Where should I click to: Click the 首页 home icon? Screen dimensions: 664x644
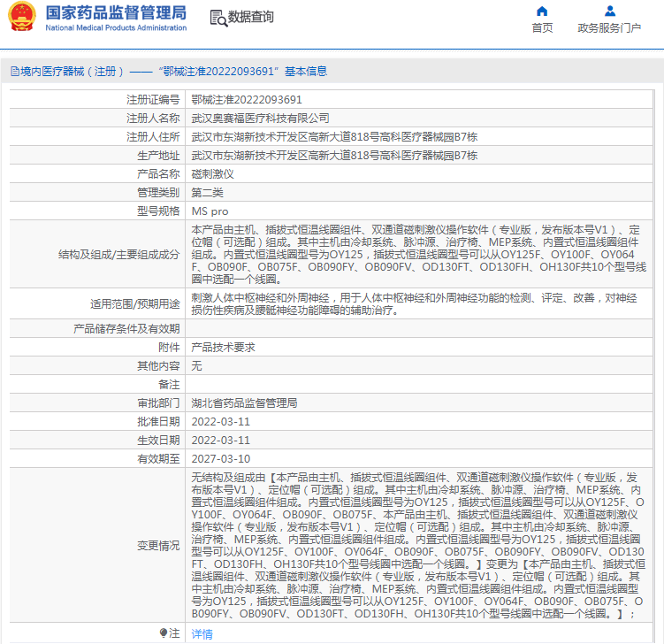(542, 11)
